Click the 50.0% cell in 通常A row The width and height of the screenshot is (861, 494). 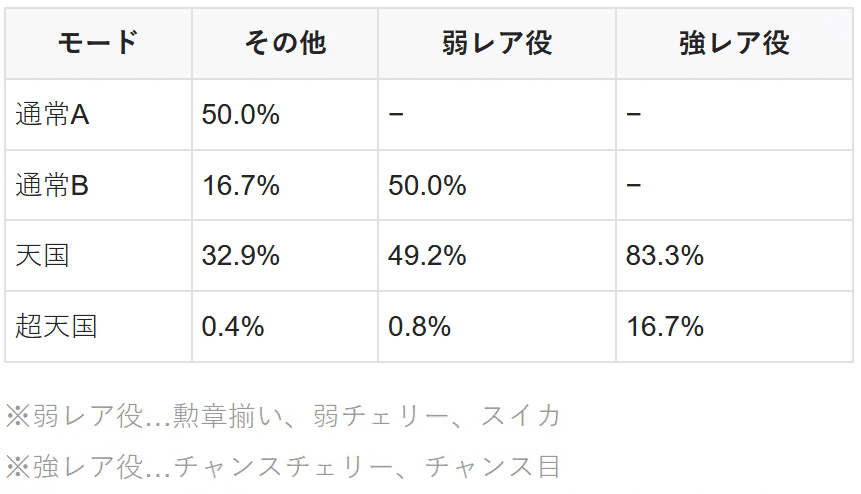tap(241, 115)
